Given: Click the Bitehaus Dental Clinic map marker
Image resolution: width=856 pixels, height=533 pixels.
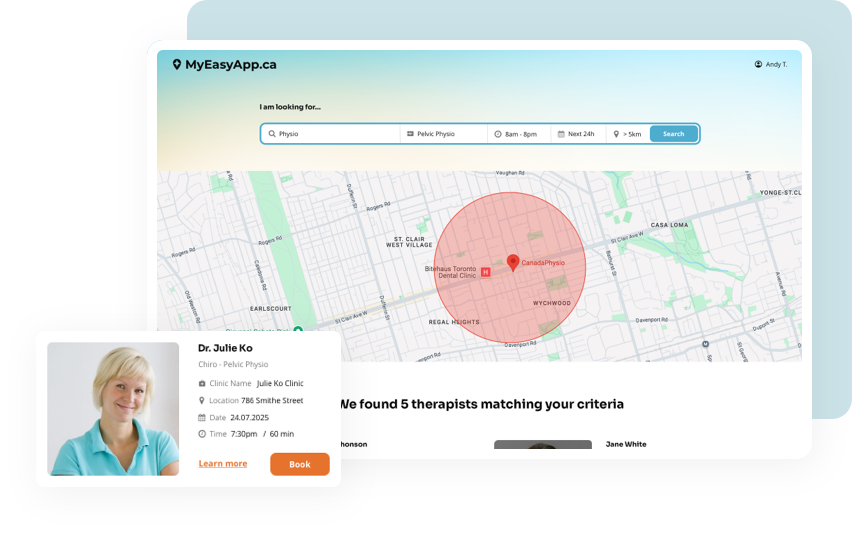Looking at the screenshot, I should point(486,272).
